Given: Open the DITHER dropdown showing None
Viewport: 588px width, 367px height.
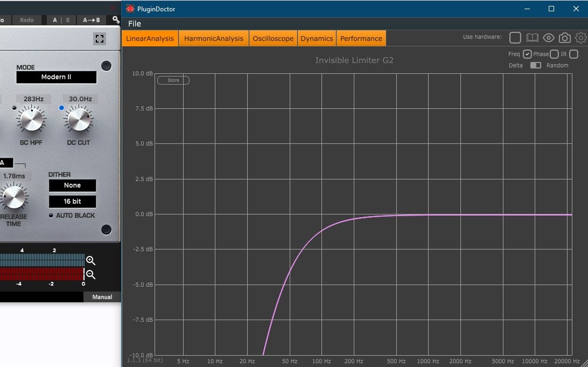Looking at the screenshot, I should click(x=72, y=185).
